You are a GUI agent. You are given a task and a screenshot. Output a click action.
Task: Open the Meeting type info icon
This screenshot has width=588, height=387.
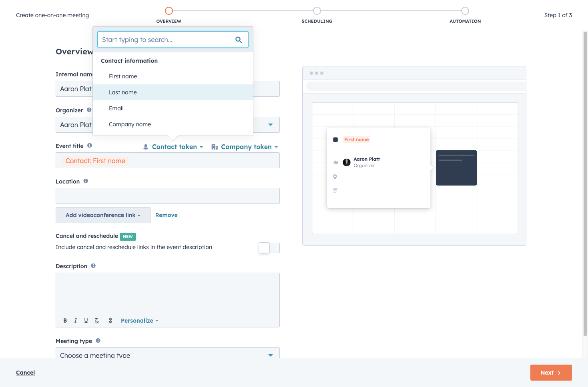[98, 341]
